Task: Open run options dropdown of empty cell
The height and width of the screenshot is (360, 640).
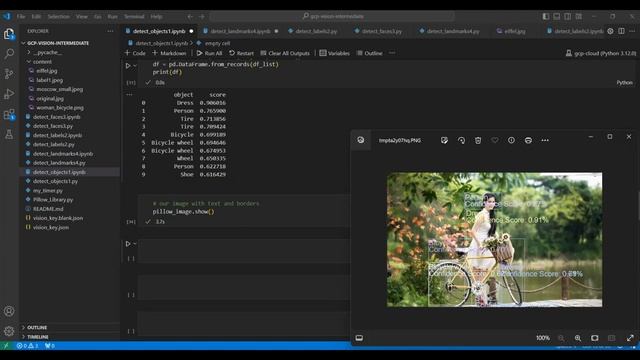Action: click(135, 244)
